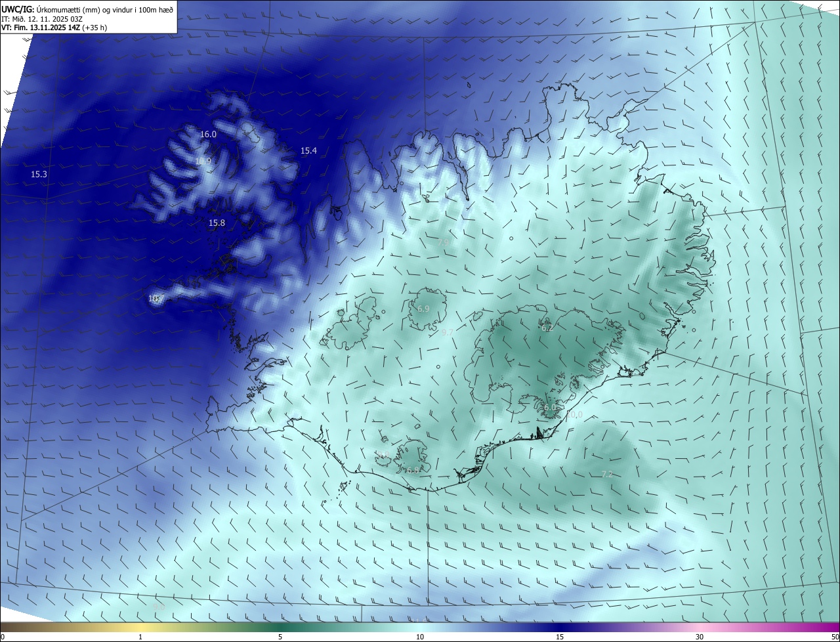840x642 pixels.
Task: Click the 15.4 value label
Action: point(308,151)
